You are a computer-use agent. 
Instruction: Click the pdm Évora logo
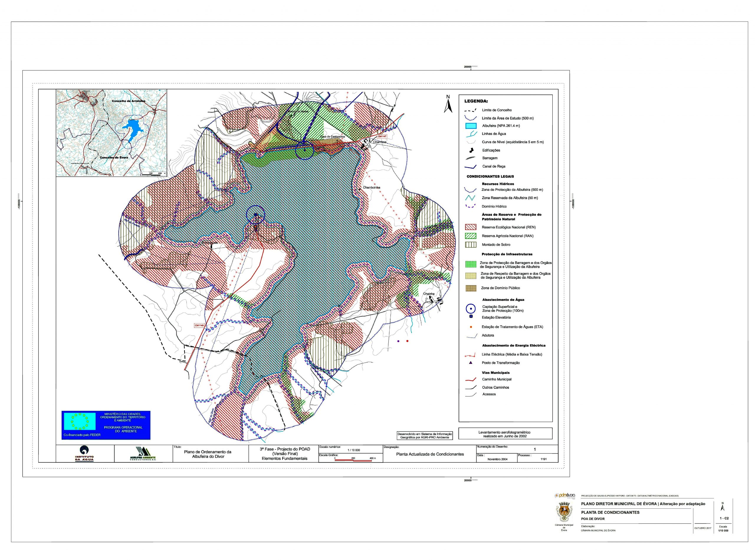565,495
